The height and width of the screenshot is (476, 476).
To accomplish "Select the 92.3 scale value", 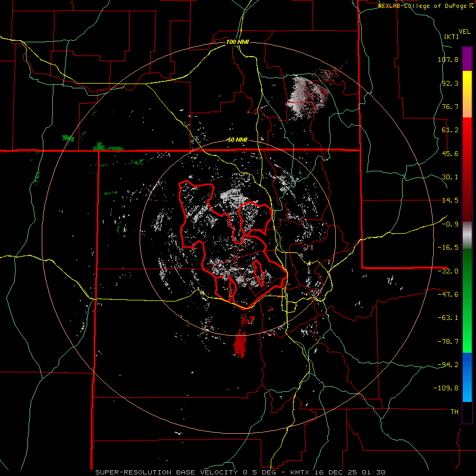I will coord(450,83).
